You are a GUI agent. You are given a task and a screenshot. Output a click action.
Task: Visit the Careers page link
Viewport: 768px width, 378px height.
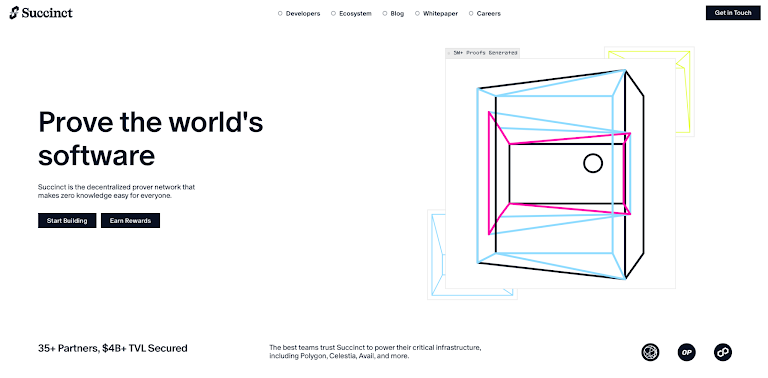pos(488,14)
